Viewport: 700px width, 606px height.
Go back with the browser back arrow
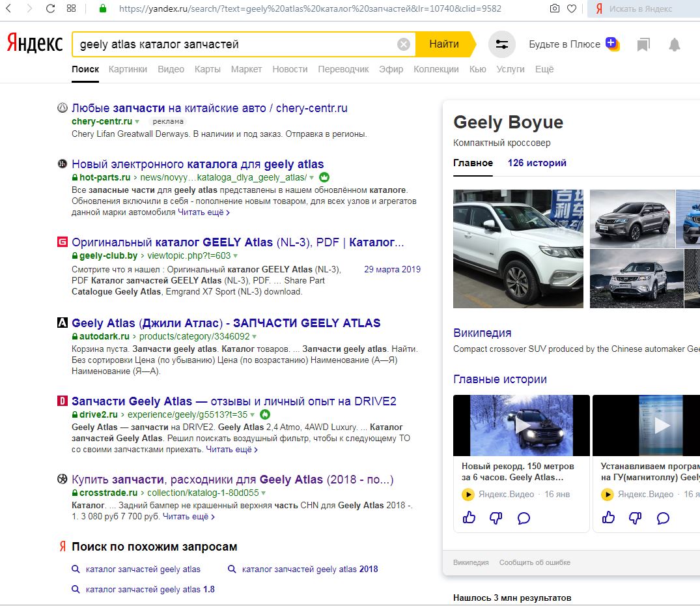(8, 8)
